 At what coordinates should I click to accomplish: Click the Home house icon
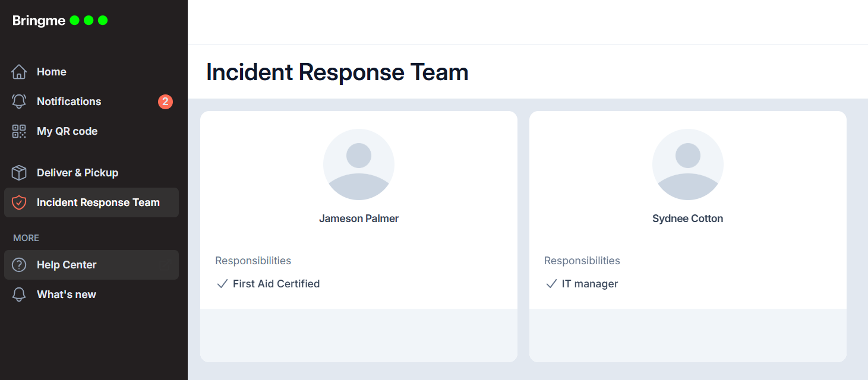pos(19,72)
